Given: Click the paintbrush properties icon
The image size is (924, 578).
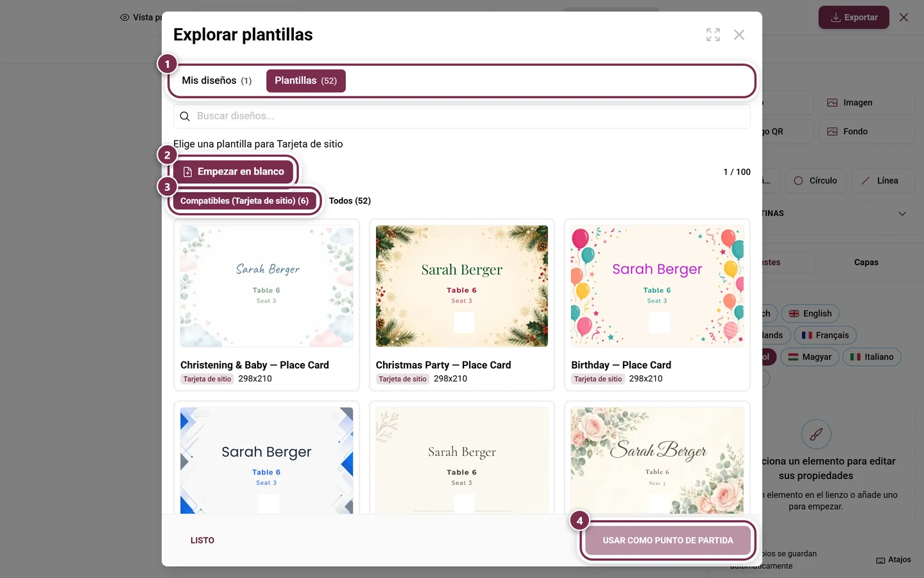Looking at the screenshot, I should (816, 435).
